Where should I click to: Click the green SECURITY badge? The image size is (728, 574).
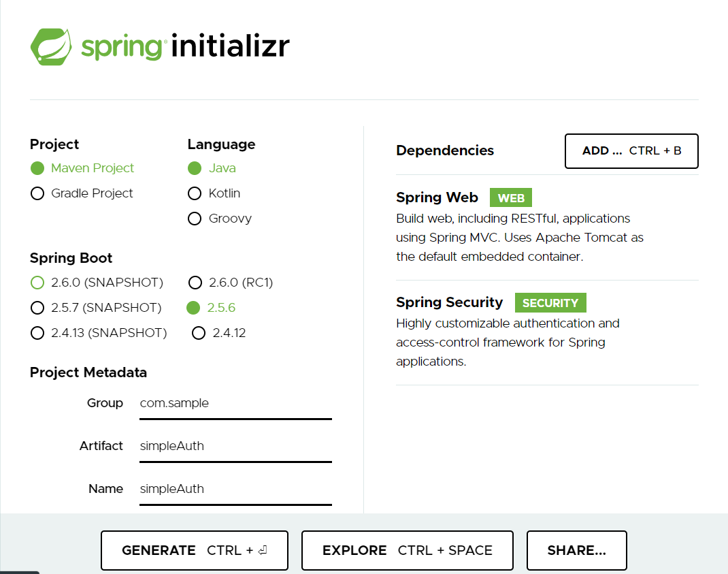(x=550, y=302)
